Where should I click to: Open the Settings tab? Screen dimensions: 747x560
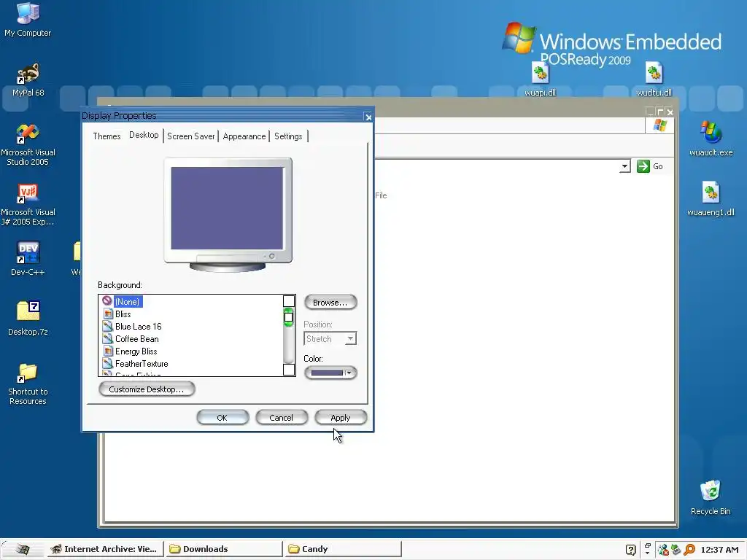coord(288,136)
